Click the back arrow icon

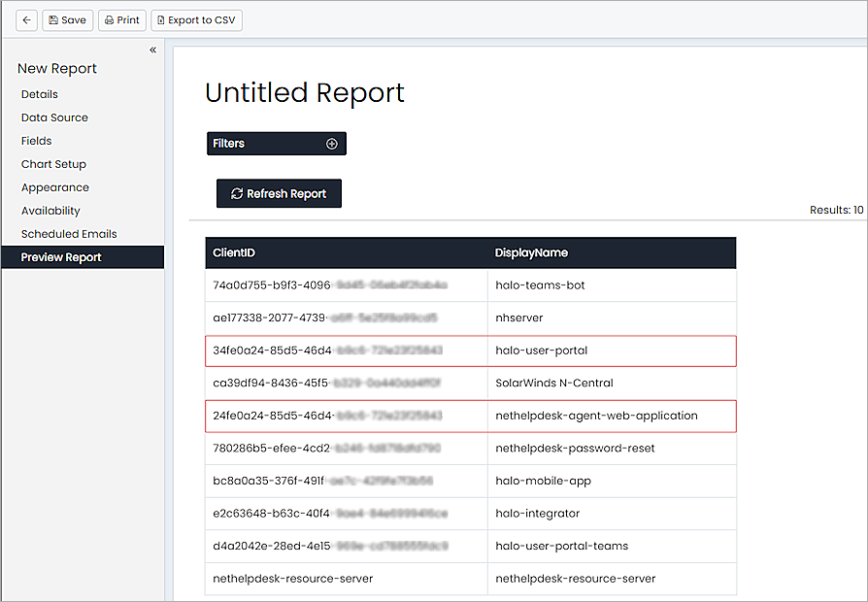pyautogui.click(x=25, y=19)
